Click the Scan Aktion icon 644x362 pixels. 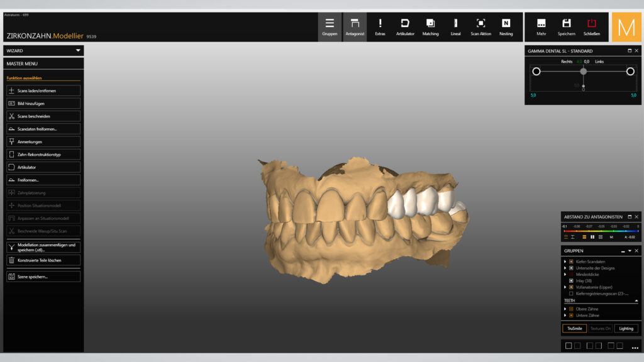[x=480, y=26]
